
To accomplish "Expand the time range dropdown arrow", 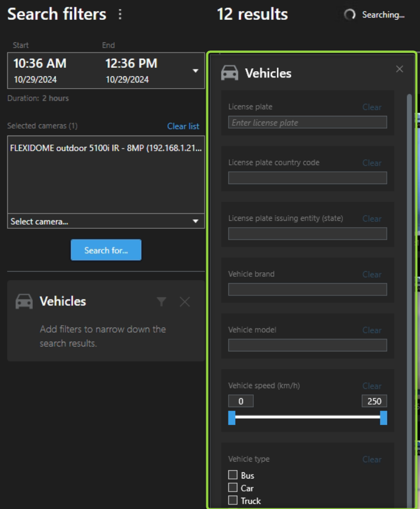I will click(x=196, y=71).
